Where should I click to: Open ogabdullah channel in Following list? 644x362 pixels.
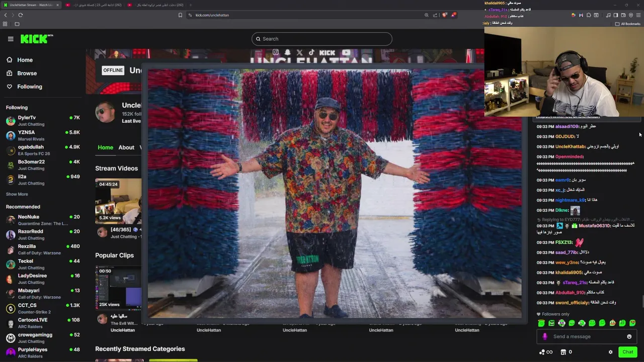point(43,150)
